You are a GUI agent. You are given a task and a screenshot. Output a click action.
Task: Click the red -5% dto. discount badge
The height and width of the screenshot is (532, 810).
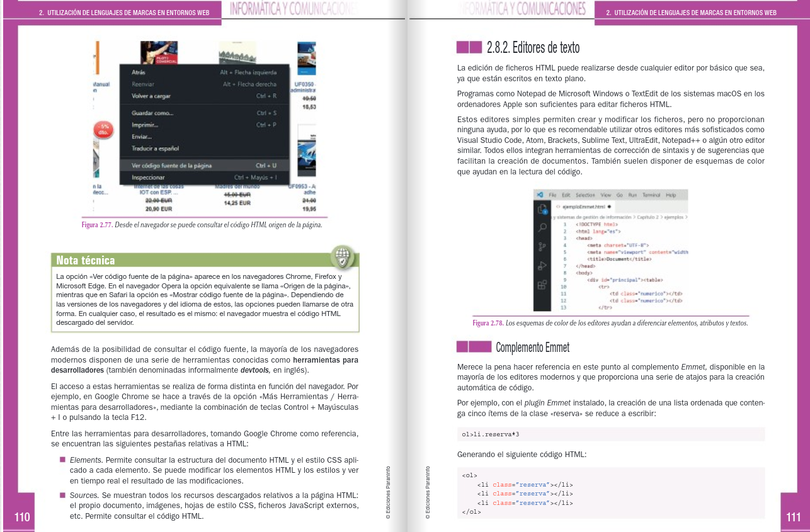[x=102, y=128]
